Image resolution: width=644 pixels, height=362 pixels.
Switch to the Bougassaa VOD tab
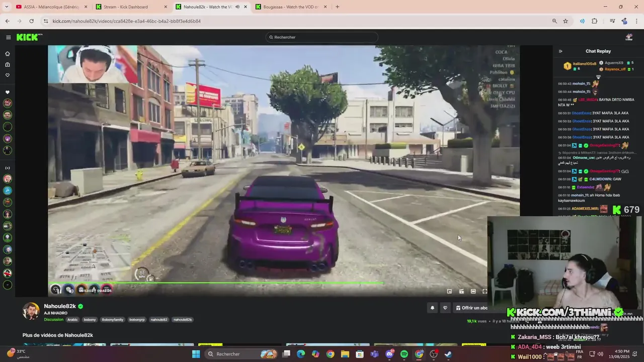pos(292,7)
